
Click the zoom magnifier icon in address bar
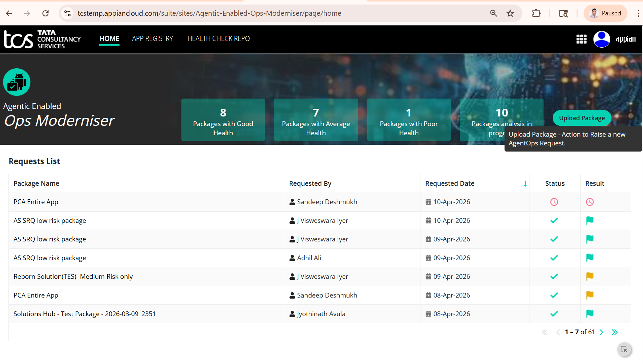click(493, 13)
